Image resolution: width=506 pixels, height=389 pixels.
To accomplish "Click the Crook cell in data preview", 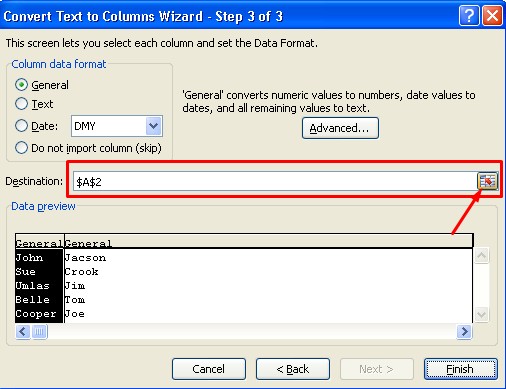I will point(82,272).
